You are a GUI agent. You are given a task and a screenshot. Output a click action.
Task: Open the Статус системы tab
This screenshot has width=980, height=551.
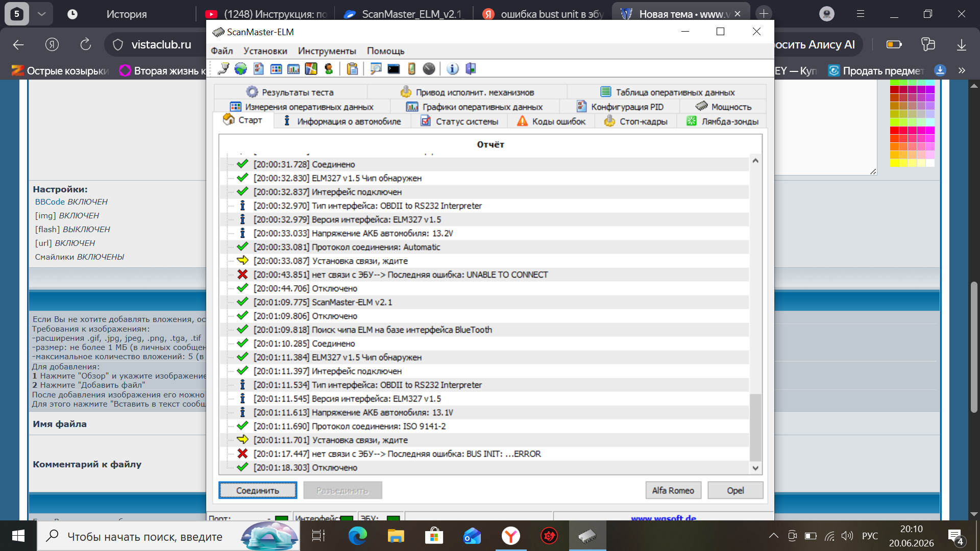[x=459, y=121]
